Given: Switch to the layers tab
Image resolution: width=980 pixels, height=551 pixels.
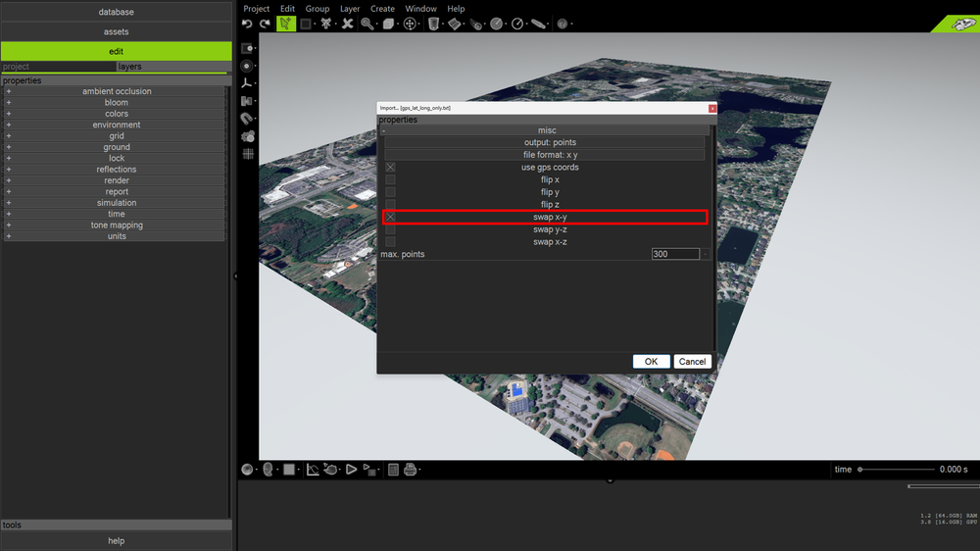Looking at the screenshot, I should (x=129, y=67).
